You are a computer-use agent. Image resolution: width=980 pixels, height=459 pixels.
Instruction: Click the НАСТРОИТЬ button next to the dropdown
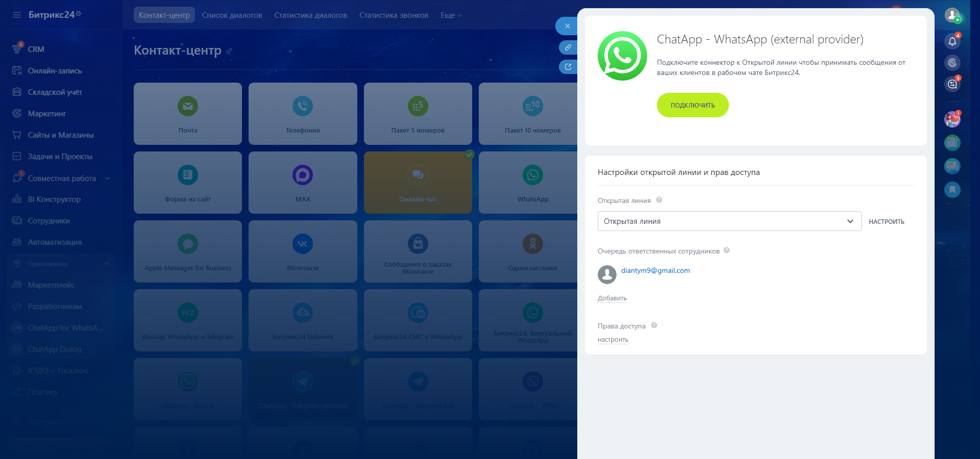click(x=886, y=222)
